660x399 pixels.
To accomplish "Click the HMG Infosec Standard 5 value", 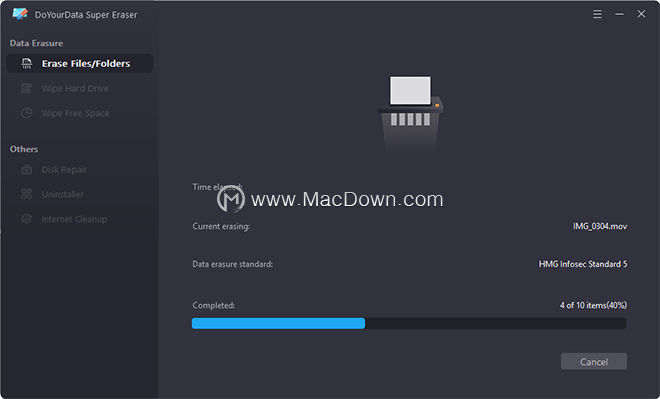I will 583,264.
